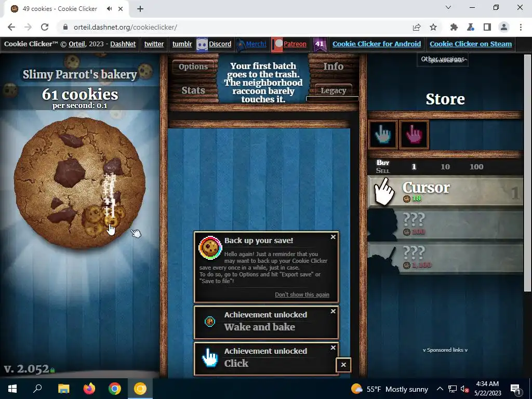Reload the Cookie Clicker page

click(x=45, y=27)
